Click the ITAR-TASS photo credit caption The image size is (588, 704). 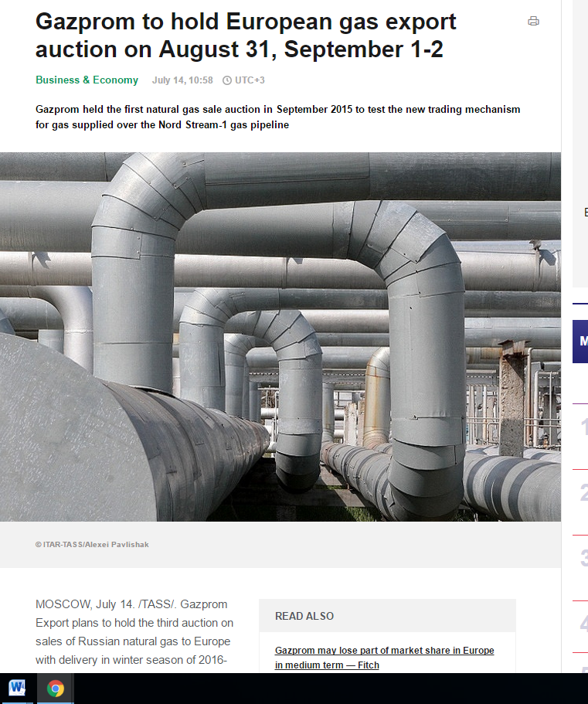[92, 545]
